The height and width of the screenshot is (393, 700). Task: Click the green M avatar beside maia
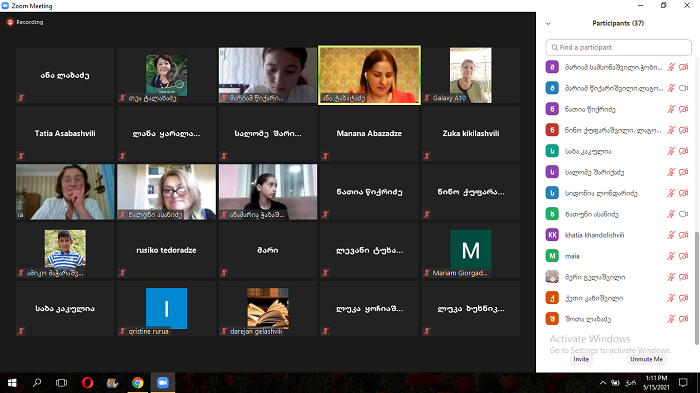click(x=552, y=256)
